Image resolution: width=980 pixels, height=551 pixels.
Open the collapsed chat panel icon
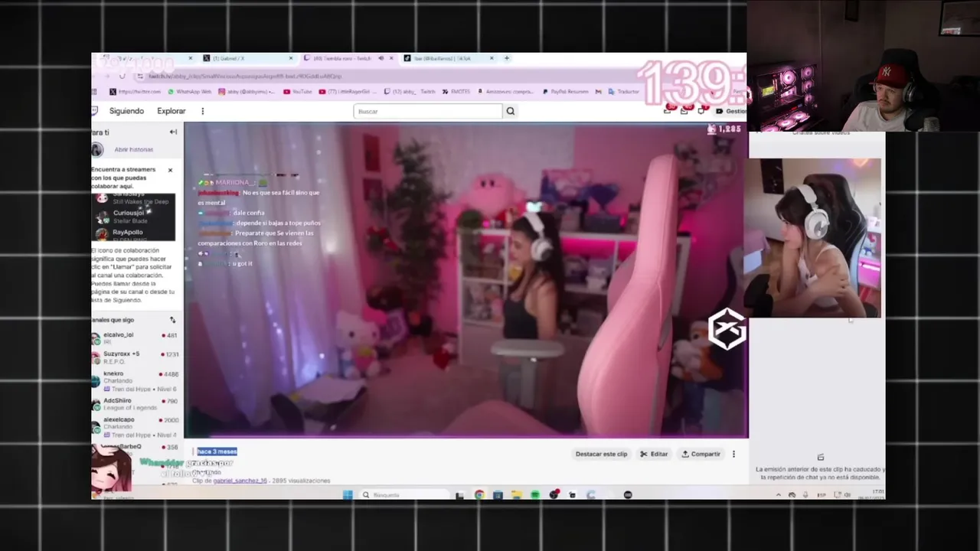tap(820, 457)
